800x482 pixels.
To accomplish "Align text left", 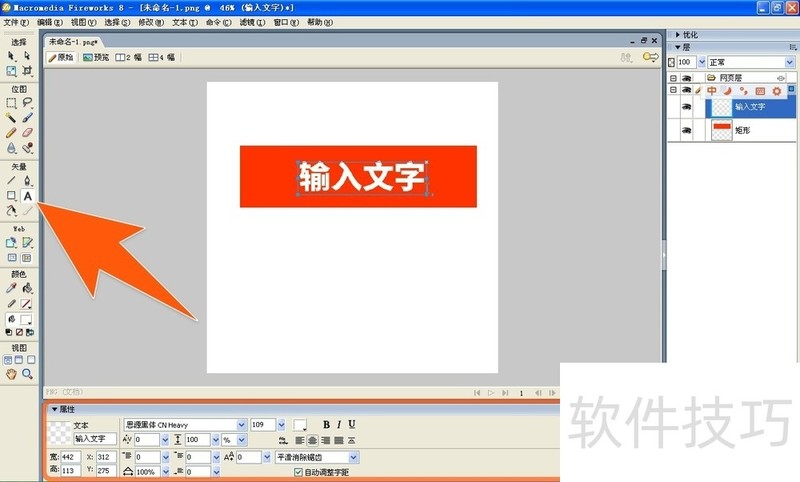I will point(299,440).
